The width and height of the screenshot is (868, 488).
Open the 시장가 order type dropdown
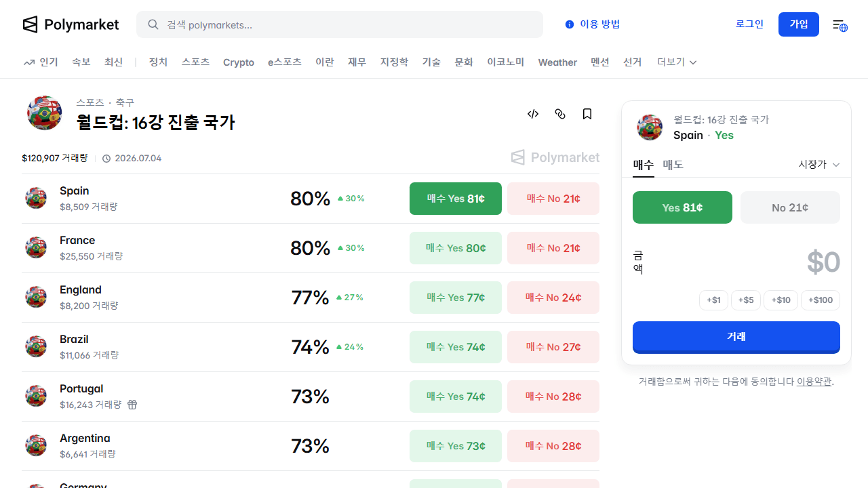pos(819,165)
